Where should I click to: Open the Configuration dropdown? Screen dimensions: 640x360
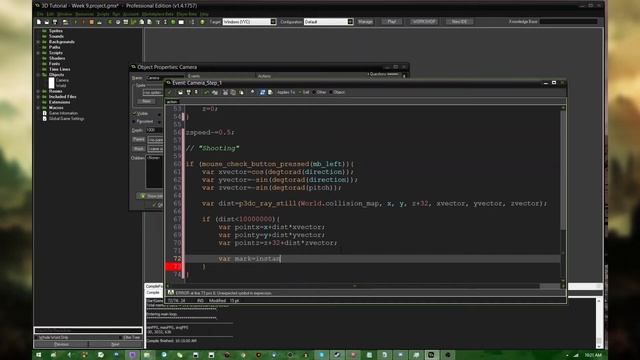click(x=350, y=22)
